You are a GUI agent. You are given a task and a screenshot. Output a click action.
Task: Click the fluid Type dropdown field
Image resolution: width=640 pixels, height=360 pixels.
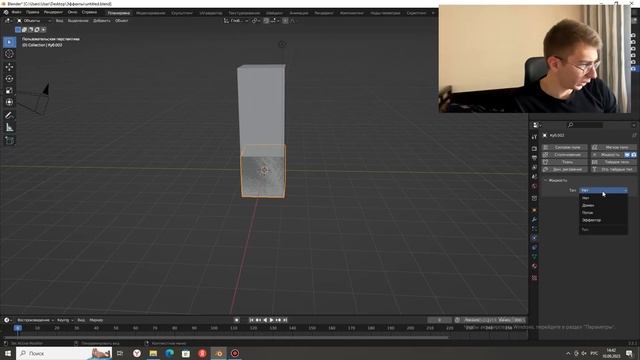pos(603,190)
